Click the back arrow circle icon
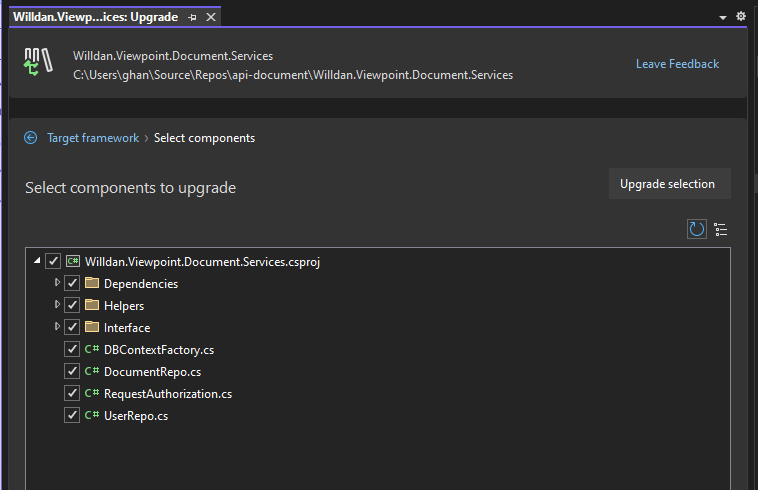This screenshot has height=490, width=758. click(31, 138)
